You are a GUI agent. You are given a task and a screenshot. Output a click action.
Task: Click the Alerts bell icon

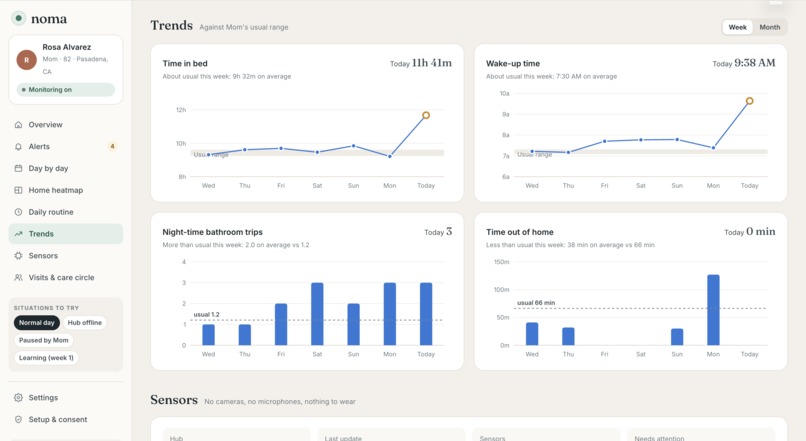[x=19, y=146]
